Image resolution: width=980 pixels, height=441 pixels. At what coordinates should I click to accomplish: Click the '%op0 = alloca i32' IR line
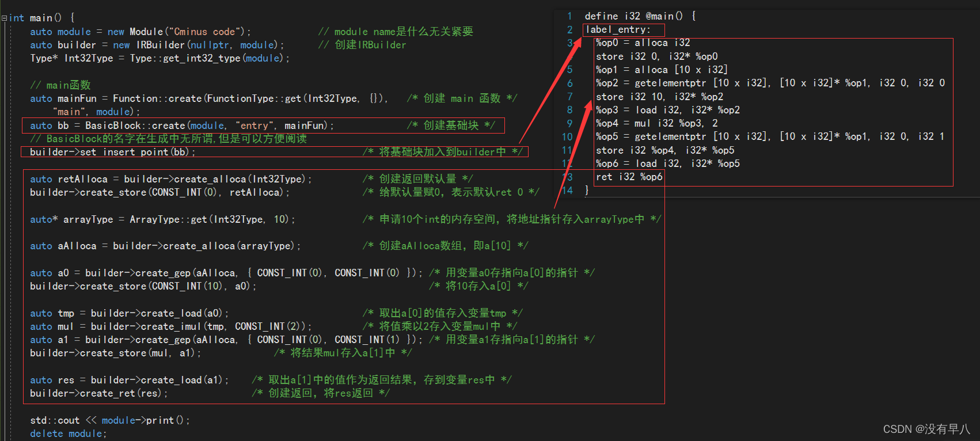click(x=643, y=43)
